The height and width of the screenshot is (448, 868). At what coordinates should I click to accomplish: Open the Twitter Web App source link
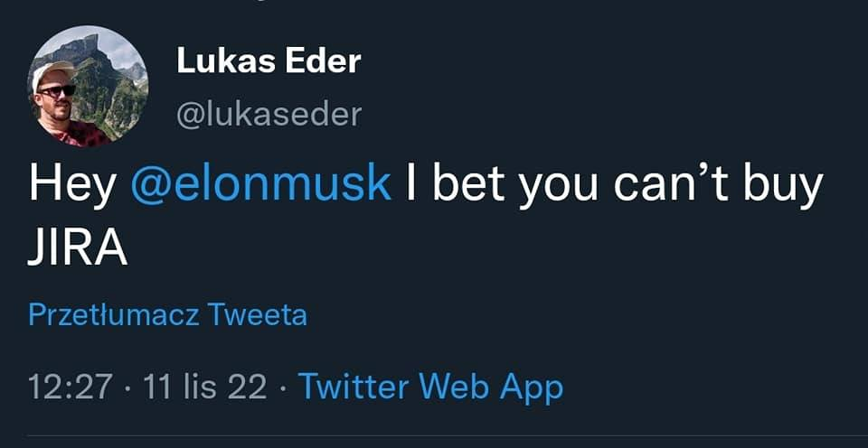click(x=430, y=387)
